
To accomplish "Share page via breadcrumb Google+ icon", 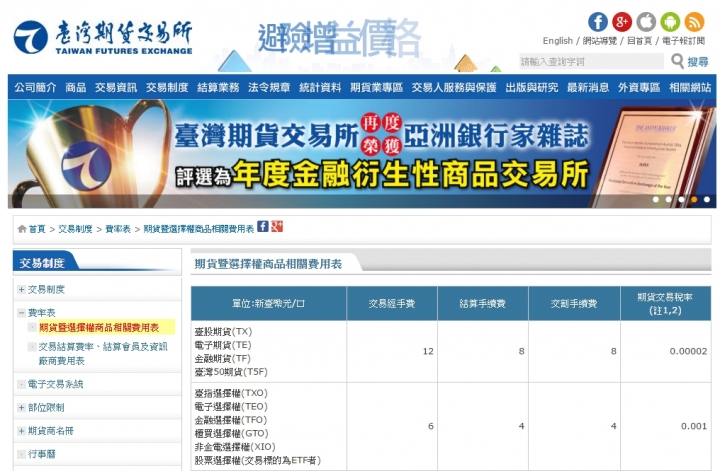I will pos(277,226).
